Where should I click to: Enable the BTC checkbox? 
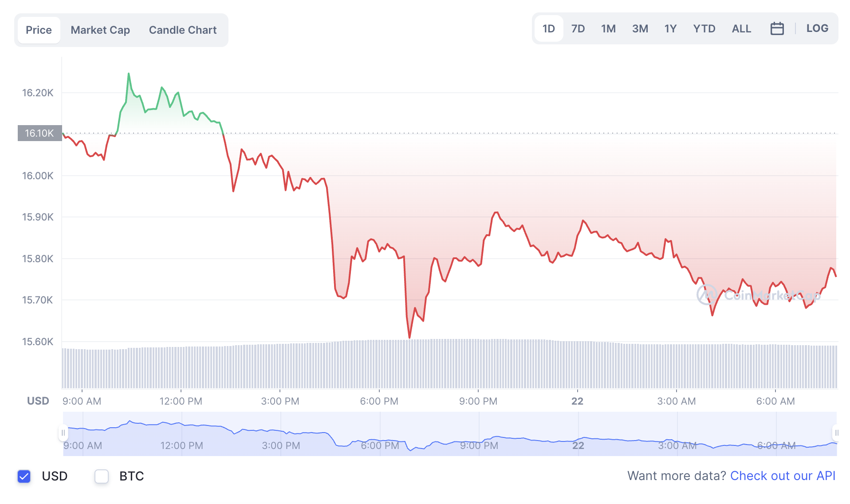102,476
